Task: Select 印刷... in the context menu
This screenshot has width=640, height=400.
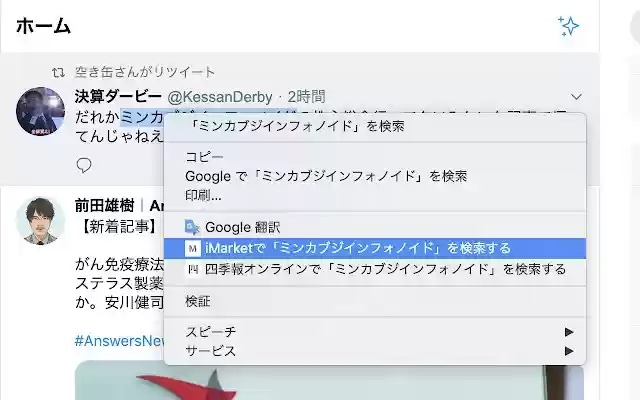Action: tap(375, 196)
